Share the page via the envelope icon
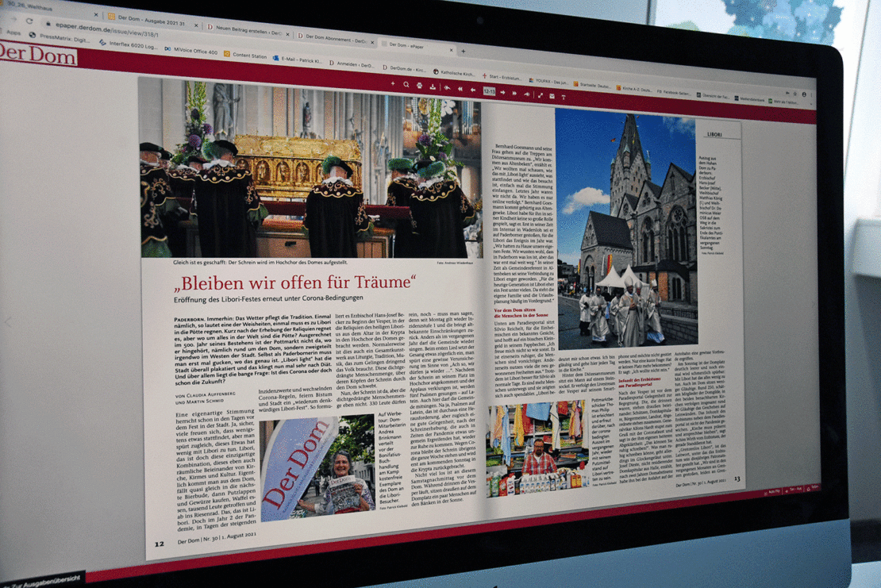Image resolution: width=881 pixels, height=588 pixels. coord(552,96)
